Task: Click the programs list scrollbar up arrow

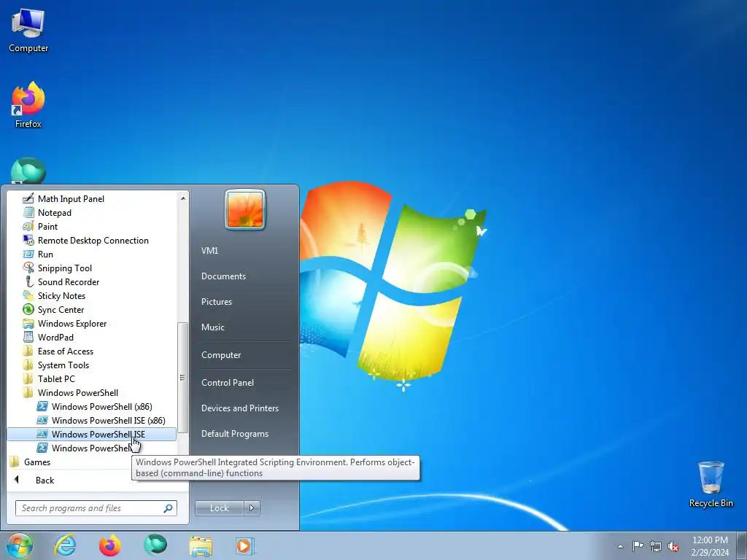Action: (183, 198)
